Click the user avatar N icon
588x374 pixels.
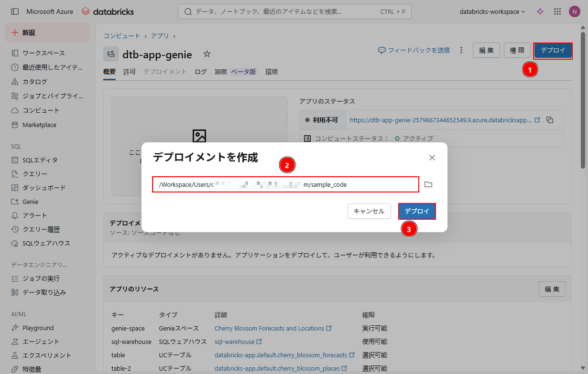pos(574,11)
